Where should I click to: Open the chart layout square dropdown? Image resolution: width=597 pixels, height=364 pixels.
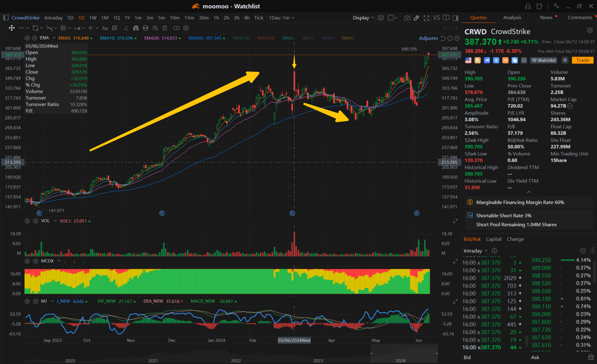392,18
